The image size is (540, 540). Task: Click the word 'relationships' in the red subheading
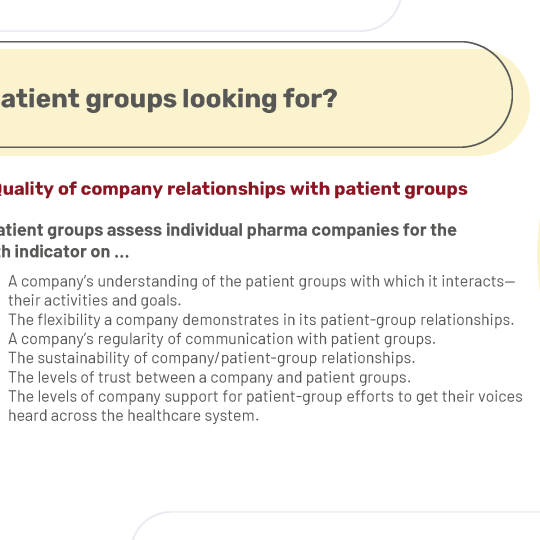click(226, 189)
